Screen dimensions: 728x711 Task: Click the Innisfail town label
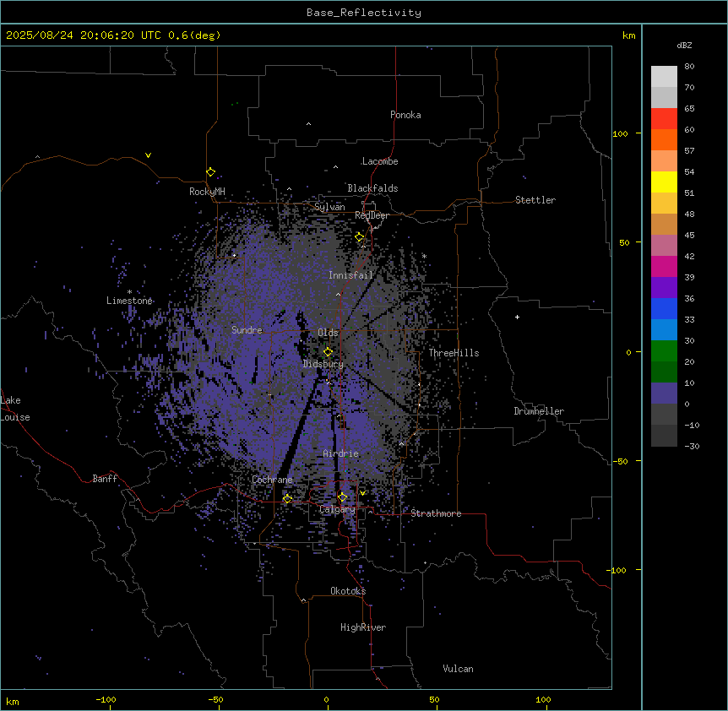[x=350, y=275]
